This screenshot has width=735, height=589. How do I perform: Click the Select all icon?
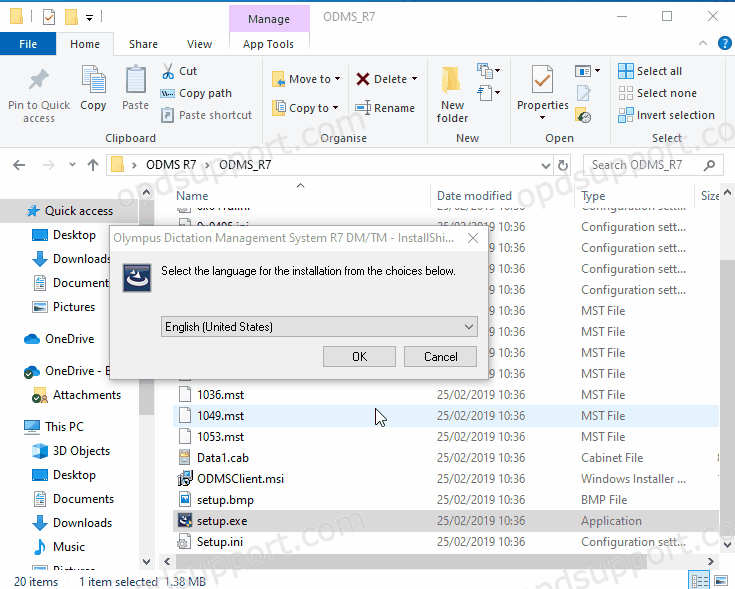tap(626, 71)
